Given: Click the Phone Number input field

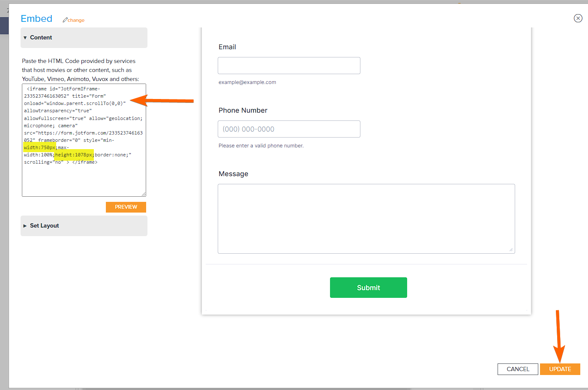Looking at the screenshot, I should coord(289,129).
